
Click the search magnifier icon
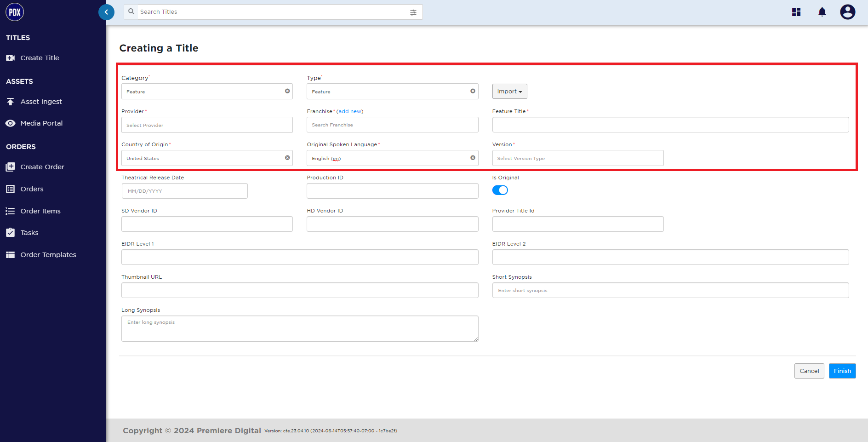click(131, 11)
